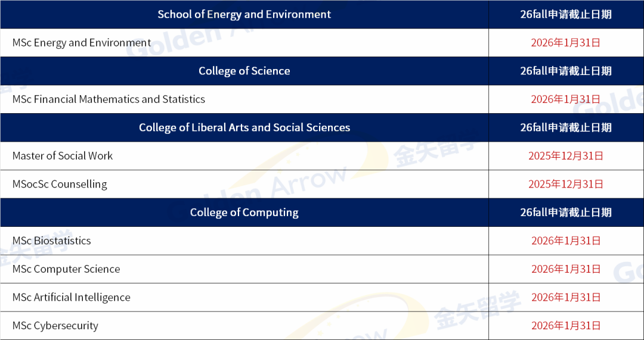
Task: Click the MSocSc Counselling deadline date
Action: [x=565, y=184]
